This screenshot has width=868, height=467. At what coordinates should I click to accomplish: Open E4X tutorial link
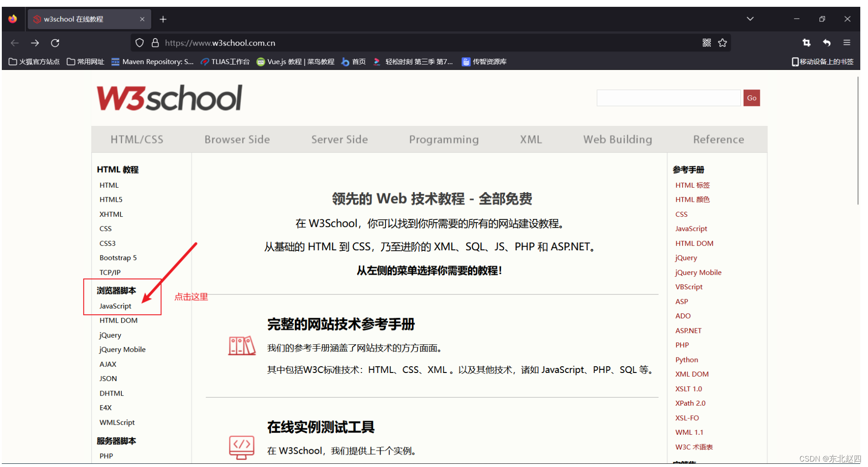tap(105, 407)
